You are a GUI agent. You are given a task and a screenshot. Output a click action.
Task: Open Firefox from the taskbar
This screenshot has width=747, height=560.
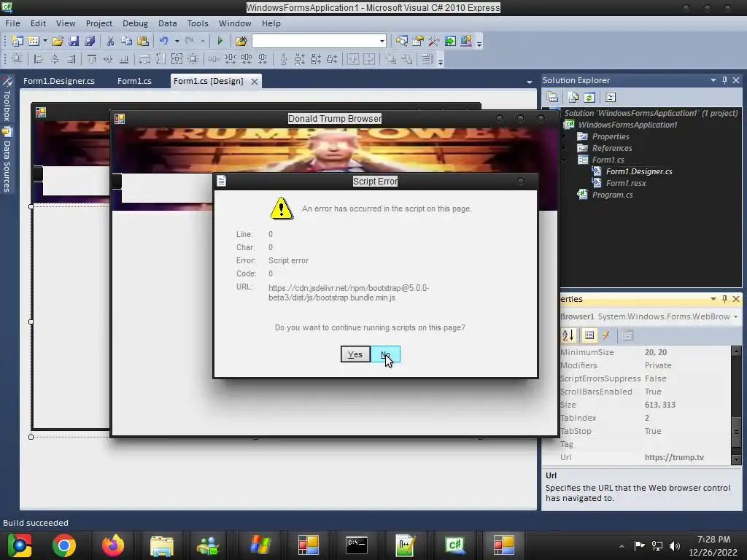tap(113, 545)
